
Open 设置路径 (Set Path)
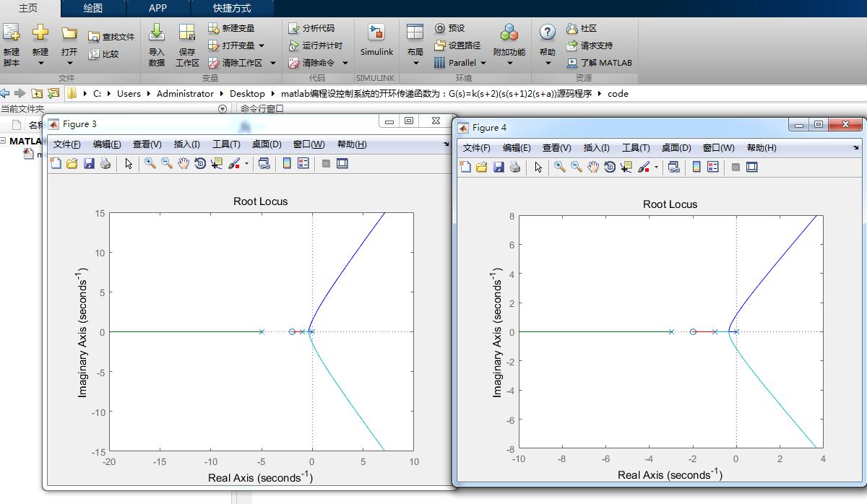tap(457, 45)
